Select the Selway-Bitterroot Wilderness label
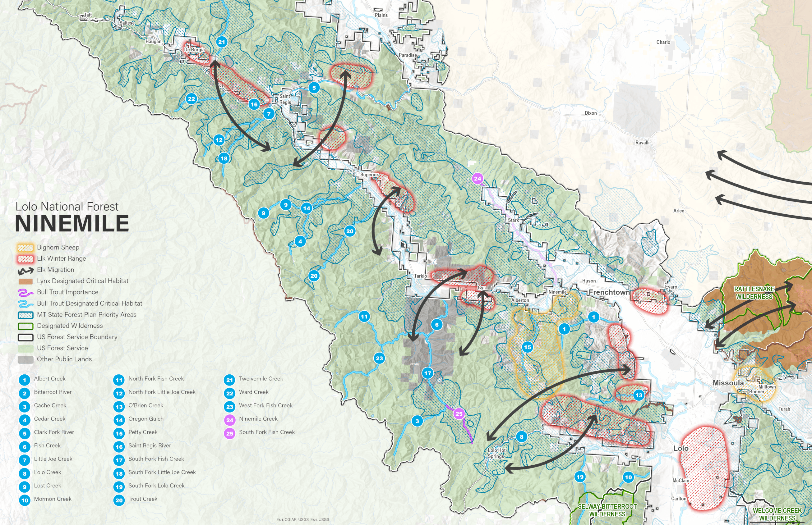This screenshot has width=812, height=525. click(607, 510)
